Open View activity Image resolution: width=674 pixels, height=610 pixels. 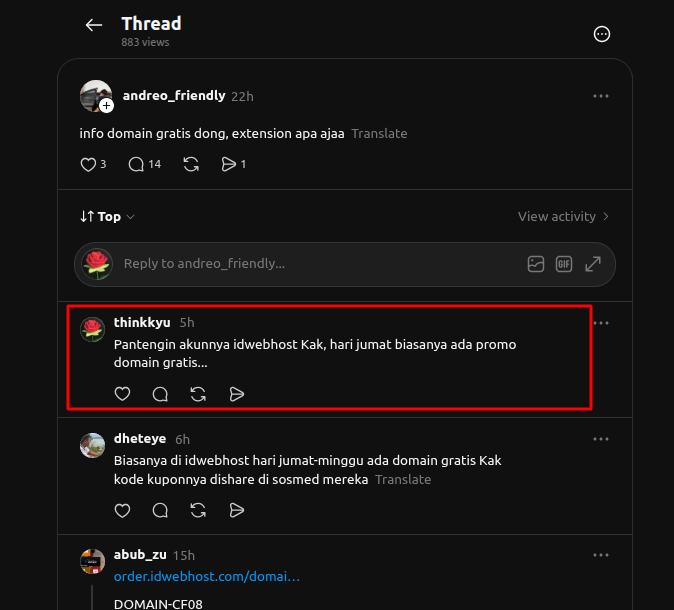pos(563,216)
